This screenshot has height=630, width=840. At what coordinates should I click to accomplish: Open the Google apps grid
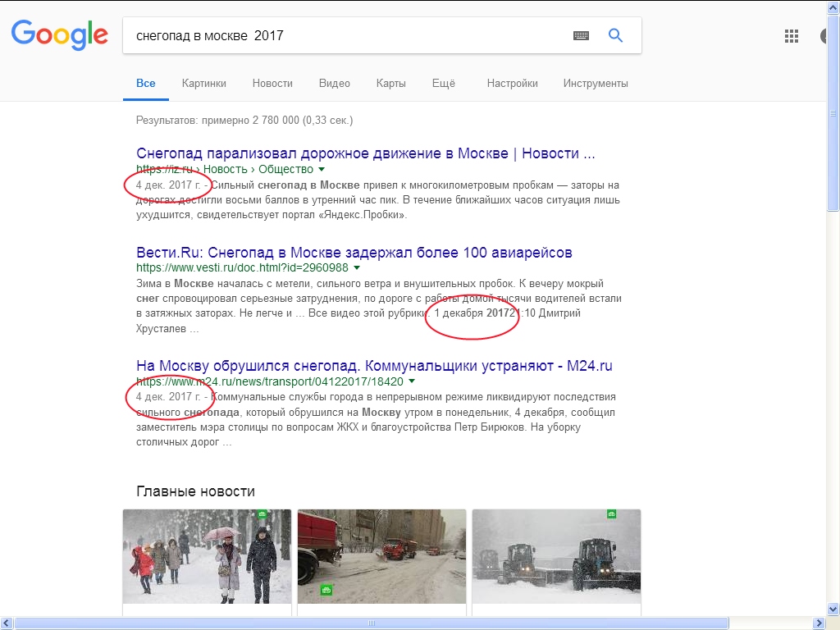pos(792,36)
